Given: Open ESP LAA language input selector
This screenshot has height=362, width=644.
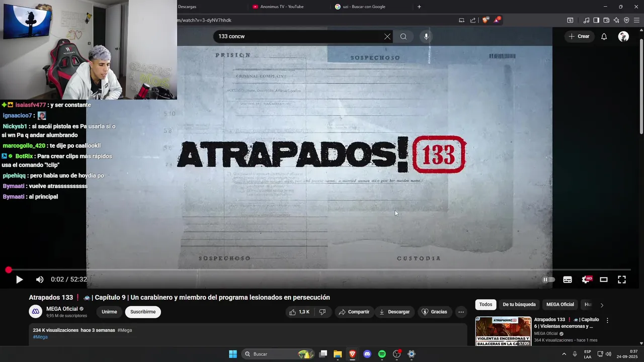Looking at the screenshot, I should 588,354.
